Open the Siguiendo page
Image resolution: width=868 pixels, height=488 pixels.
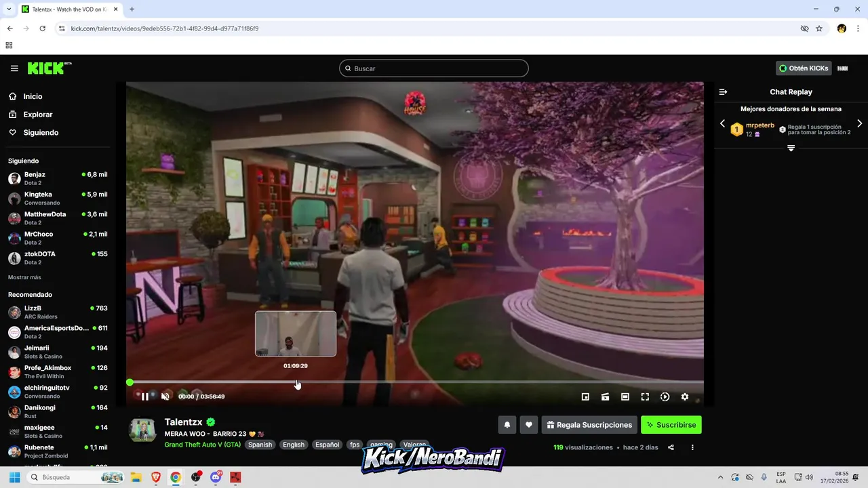point(41,133)
